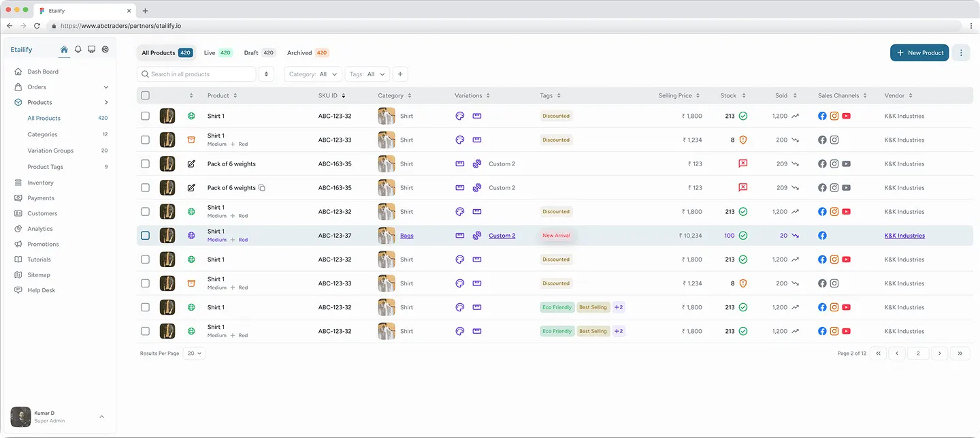Open Product Tags sidebar item

46,167
